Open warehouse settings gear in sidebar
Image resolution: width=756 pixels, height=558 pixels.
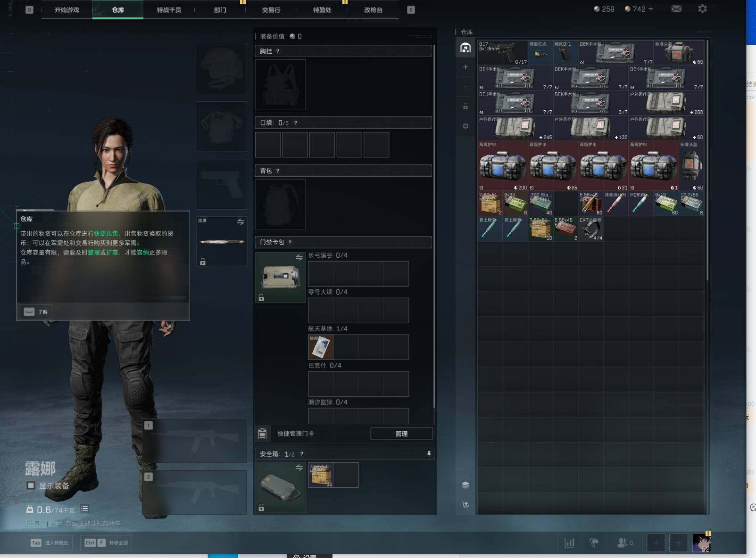click(465, 126)
